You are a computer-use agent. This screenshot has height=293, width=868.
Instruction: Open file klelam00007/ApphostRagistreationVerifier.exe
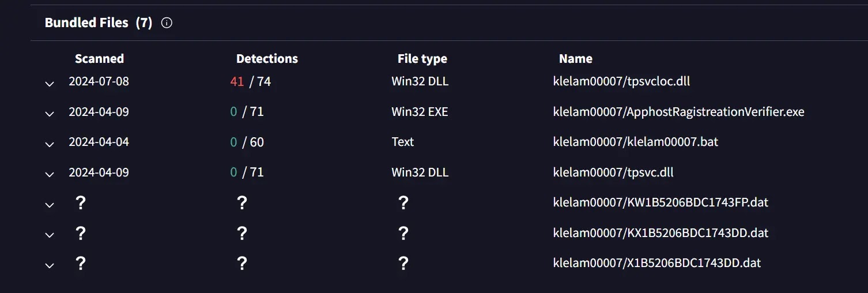[x=678, y=112]
